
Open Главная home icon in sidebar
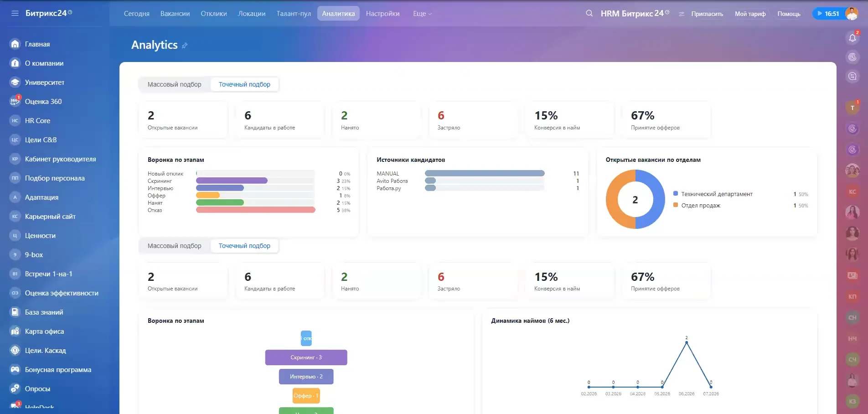coord(15,44)
